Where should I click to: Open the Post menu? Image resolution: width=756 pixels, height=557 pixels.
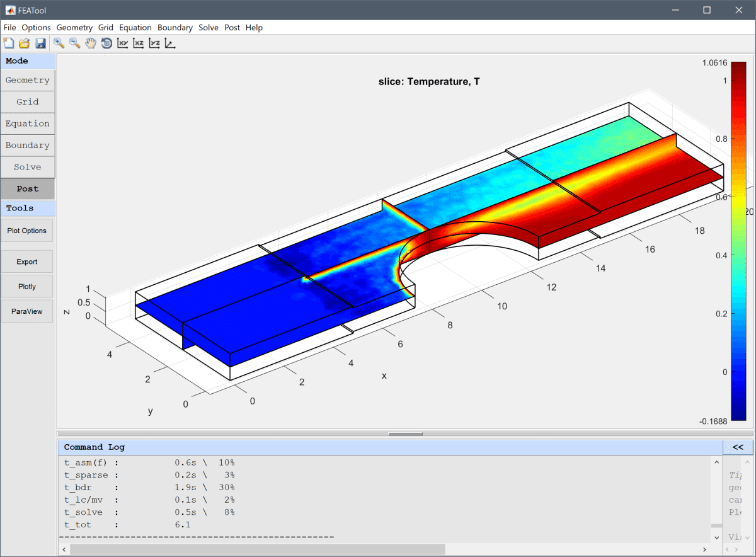point(232,28)
